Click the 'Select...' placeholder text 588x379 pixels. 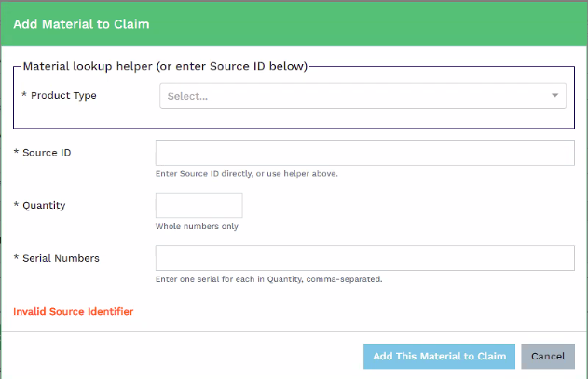pyautogui.click(x=187, y=96)
